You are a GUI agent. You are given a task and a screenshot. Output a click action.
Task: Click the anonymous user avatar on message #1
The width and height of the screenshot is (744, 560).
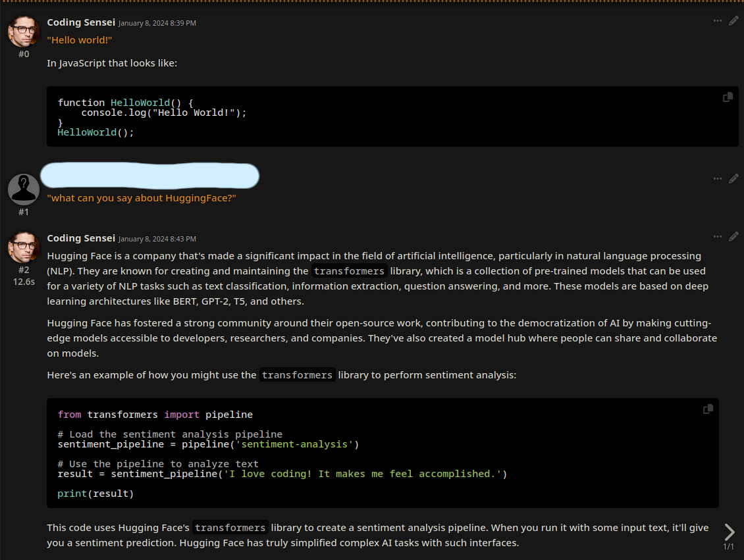click(x=24, y=190)
